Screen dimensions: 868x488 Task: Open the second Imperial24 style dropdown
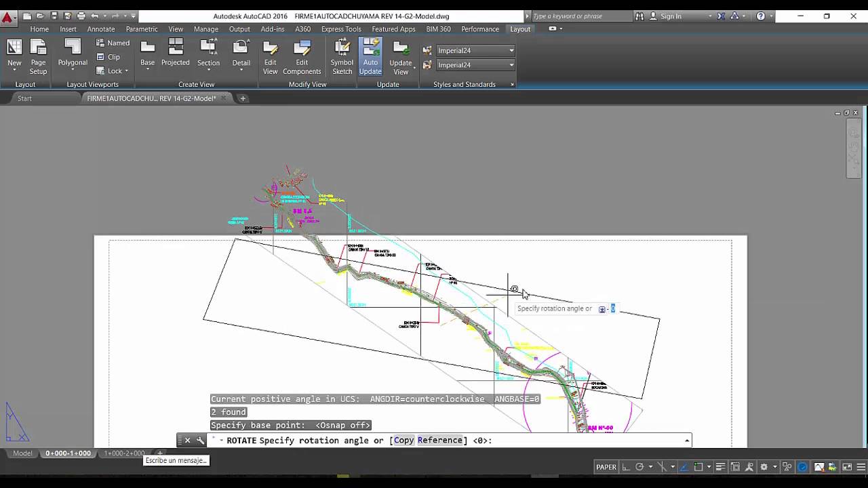[475, 65]
